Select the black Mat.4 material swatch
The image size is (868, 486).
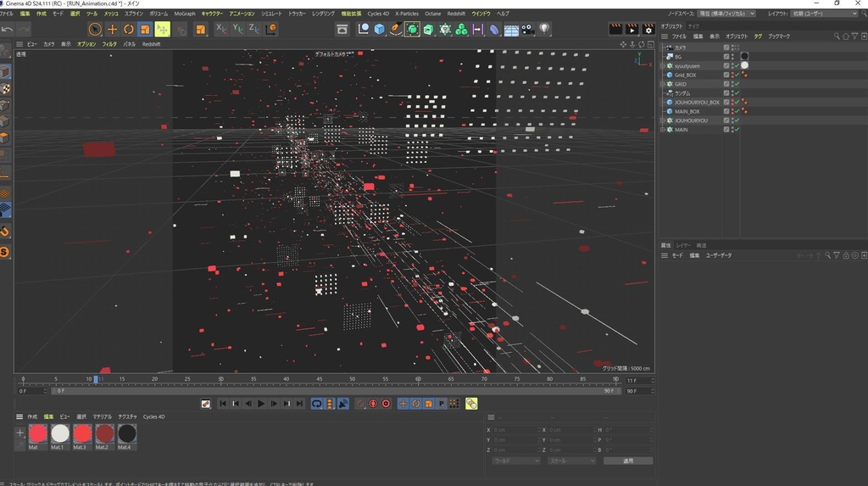[x=126, y=434]
